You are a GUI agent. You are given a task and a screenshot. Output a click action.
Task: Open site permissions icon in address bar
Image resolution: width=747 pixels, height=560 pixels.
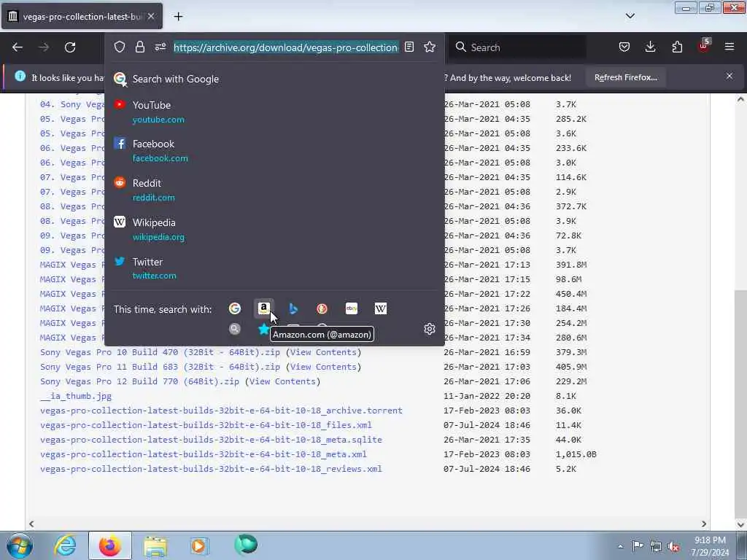[160, 47]
